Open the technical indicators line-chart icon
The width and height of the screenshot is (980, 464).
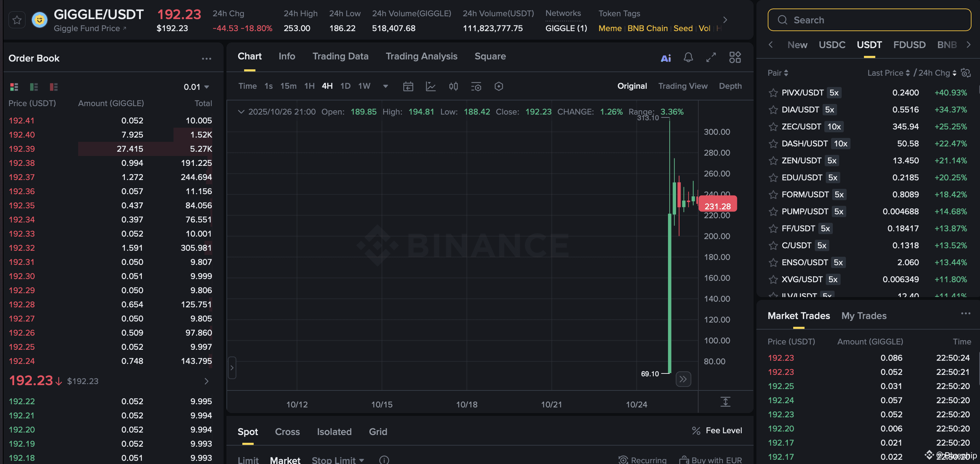tap(430, 86)
